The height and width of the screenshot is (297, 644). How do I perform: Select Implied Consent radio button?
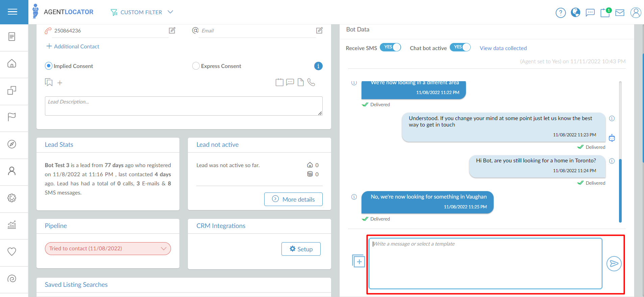(x=49, y=66)
